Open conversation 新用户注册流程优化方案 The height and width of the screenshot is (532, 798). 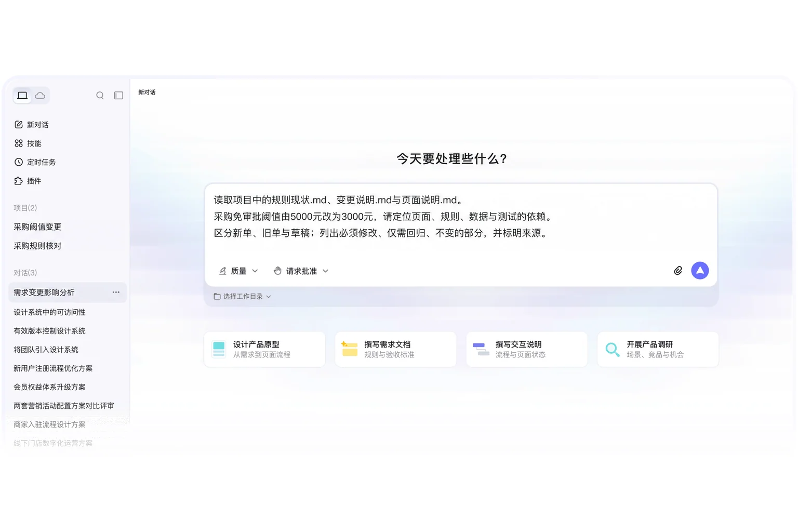click(53, 368)
